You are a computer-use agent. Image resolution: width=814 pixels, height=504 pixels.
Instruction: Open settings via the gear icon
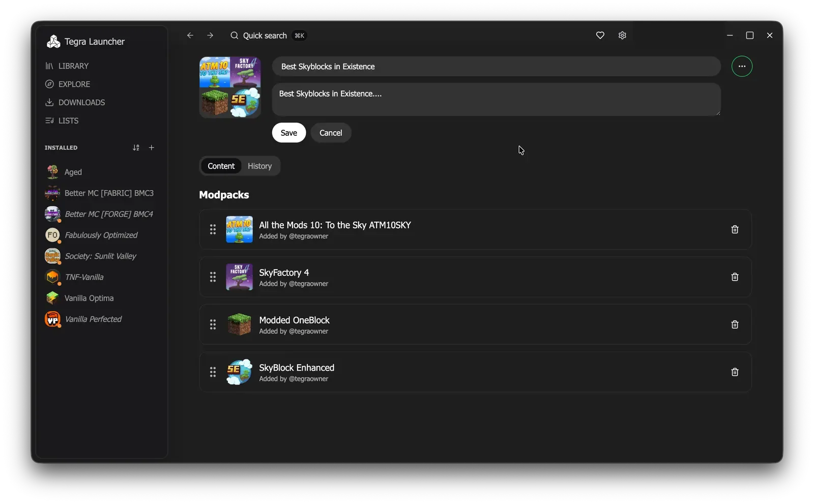(x=622, y=36)
